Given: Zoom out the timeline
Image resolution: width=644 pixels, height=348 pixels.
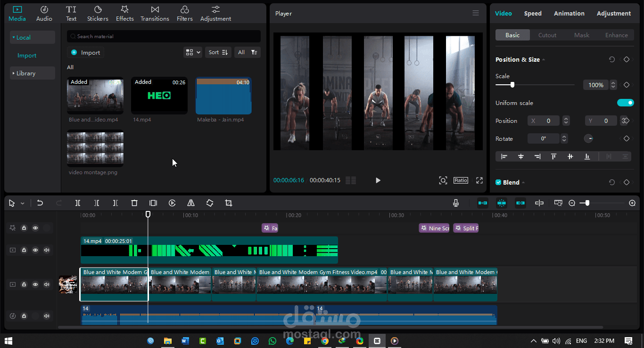Looking at the screenshot, I should tap(572, 203).
